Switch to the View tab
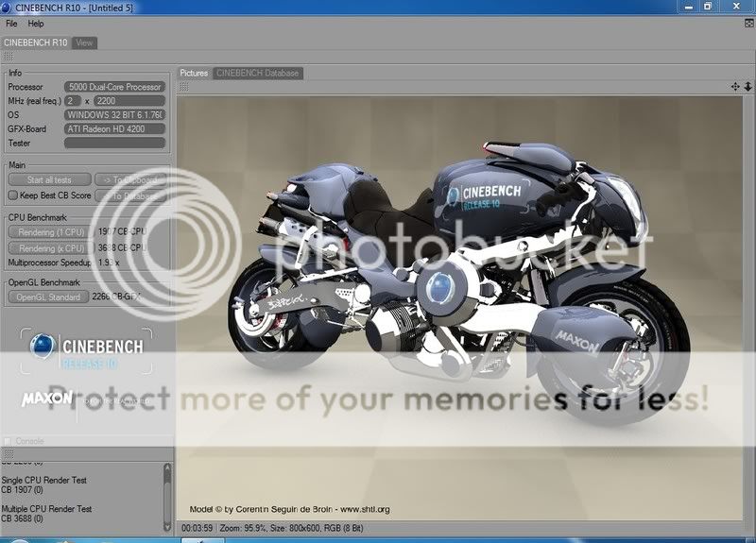756x543 pixels. tap(84, 42)
